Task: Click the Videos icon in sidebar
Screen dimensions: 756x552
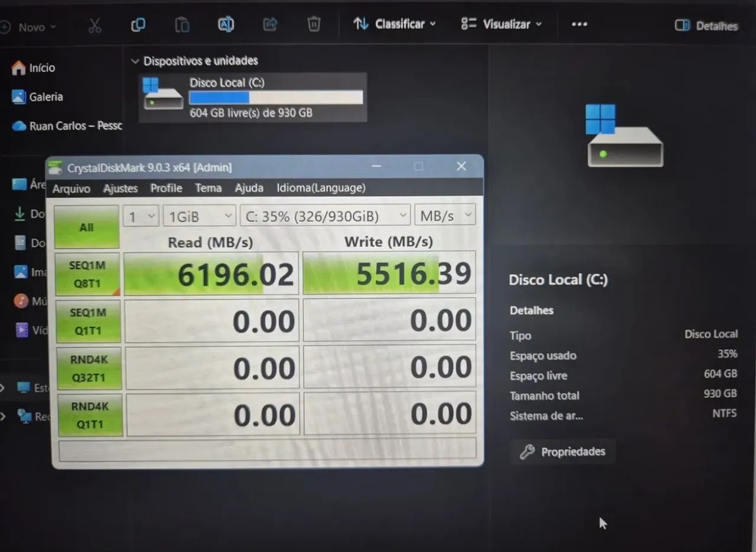Action: (22, 329)
